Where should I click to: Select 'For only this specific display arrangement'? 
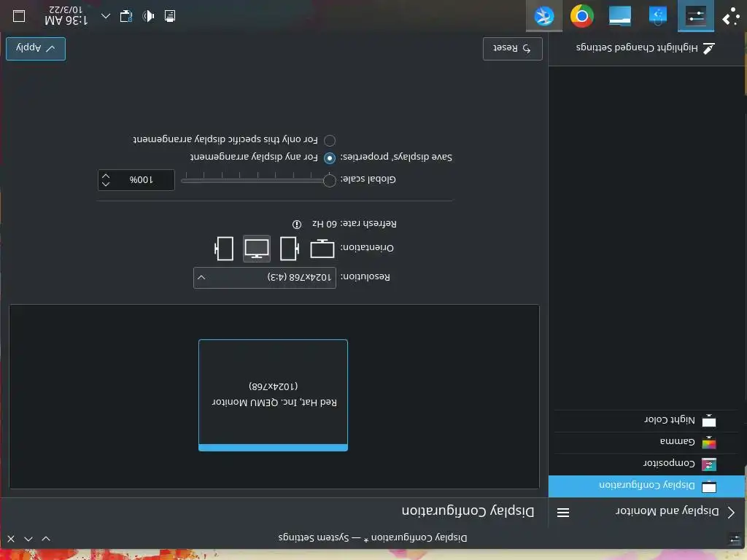coord(330,141)
